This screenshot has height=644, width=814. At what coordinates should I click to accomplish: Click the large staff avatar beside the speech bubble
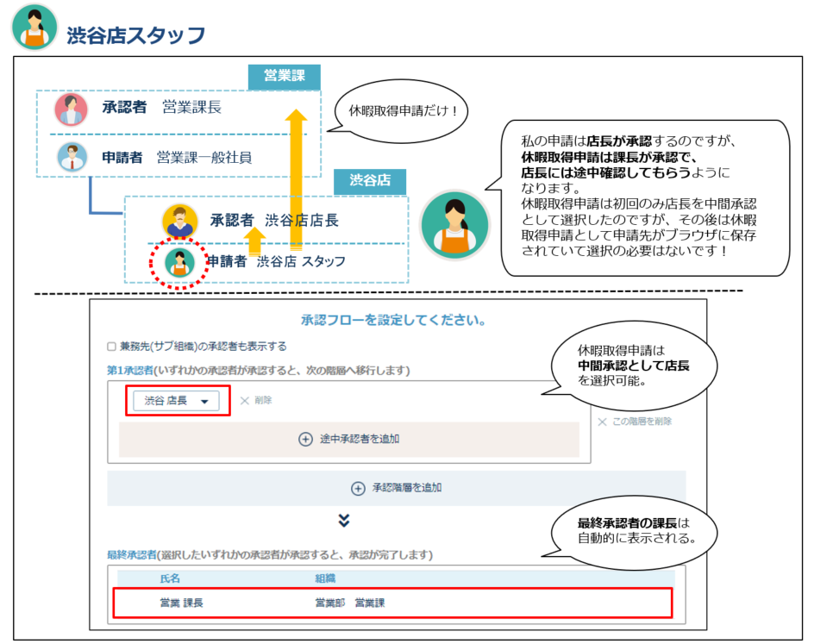[x=454, y=225]
